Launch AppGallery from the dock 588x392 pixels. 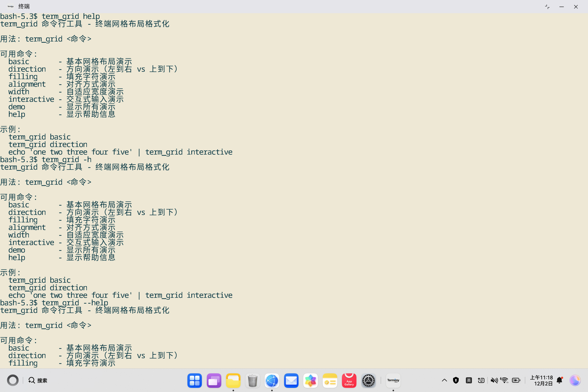pyautogui.click(x=349, y=381)
